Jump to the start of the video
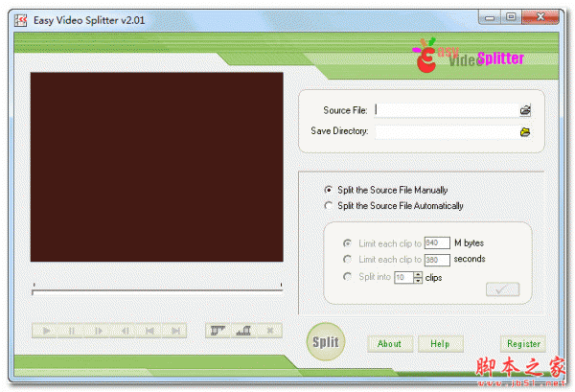This screenshot has width=575, height=392. (x=149, y=331)
